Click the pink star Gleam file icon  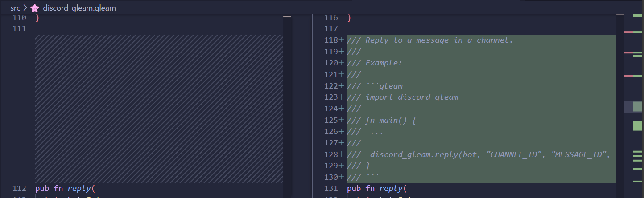point(35,8)
